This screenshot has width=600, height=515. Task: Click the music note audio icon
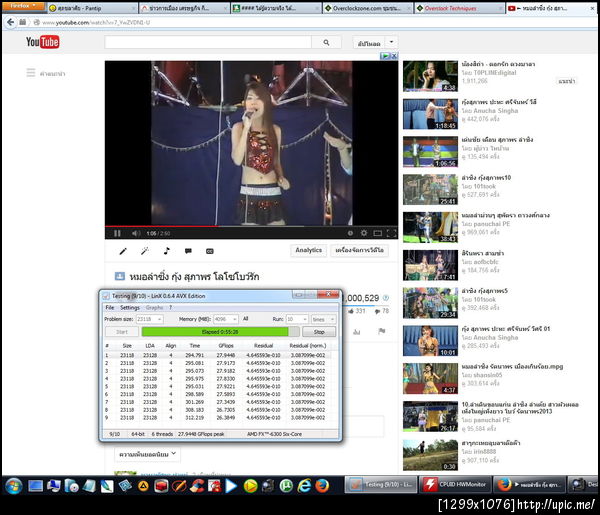[166, 251]
